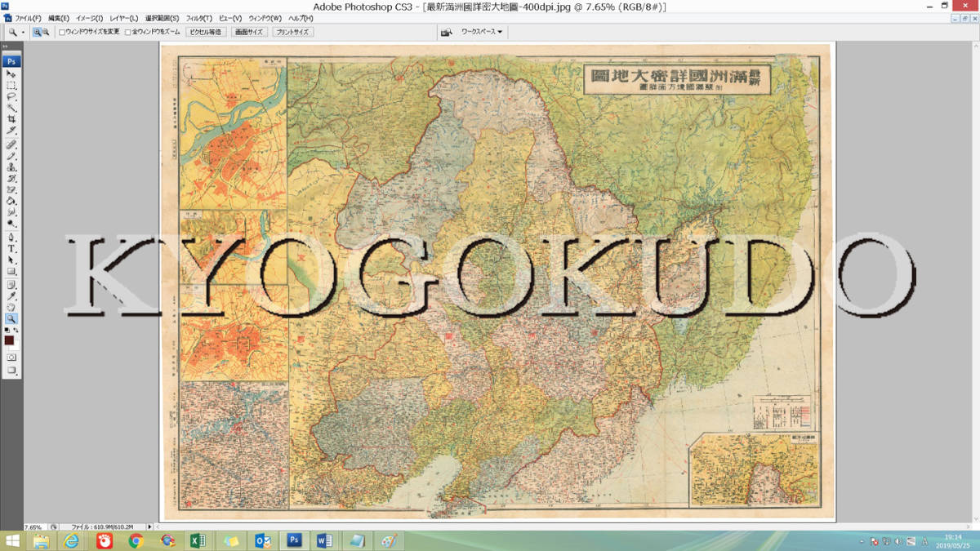Screen dimensions: 980x551
Task: Show hidden system tray icons
Action: [x=863, y=542]
